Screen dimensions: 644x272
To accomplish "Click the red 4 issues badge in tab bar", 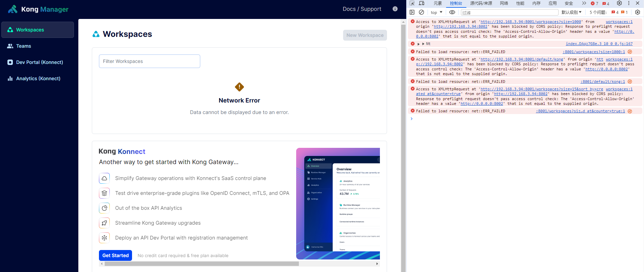I will [606, 3].
